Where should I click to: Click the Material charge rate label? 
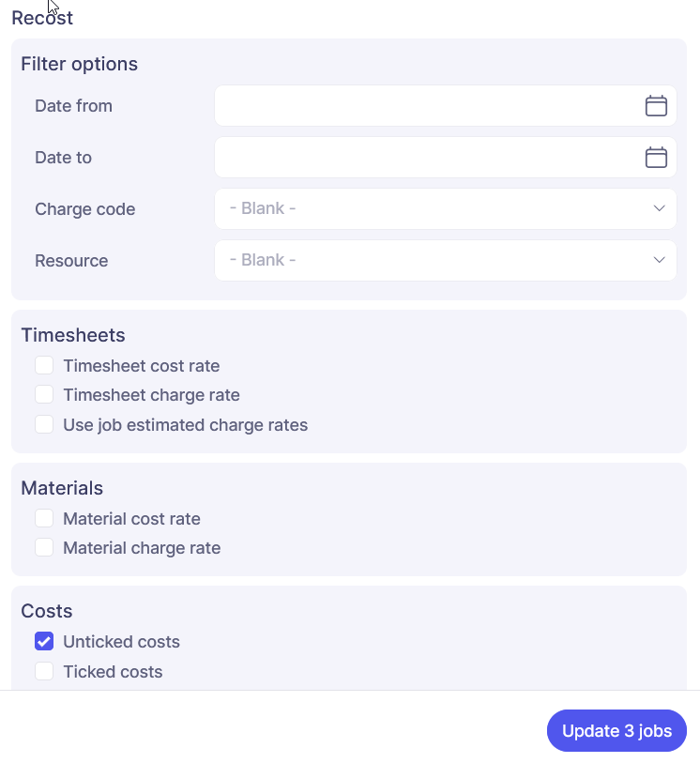142,548
